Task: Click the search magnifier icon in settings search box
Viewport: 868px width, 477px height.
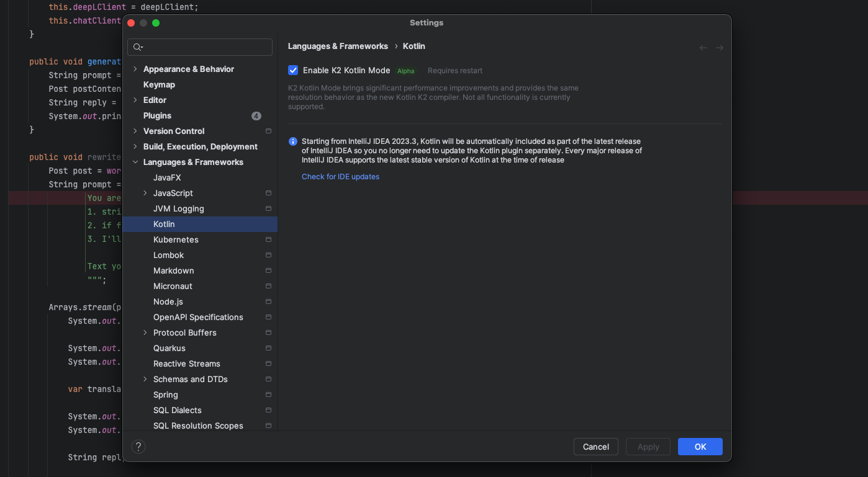Action: click(138, 47)
